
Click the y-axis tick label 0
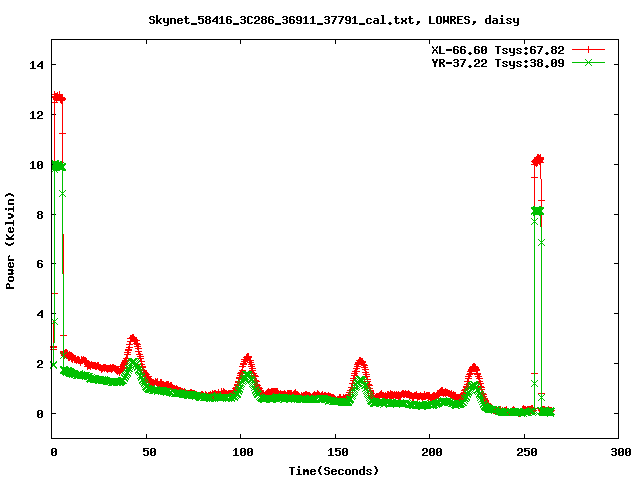click(40, 414)
